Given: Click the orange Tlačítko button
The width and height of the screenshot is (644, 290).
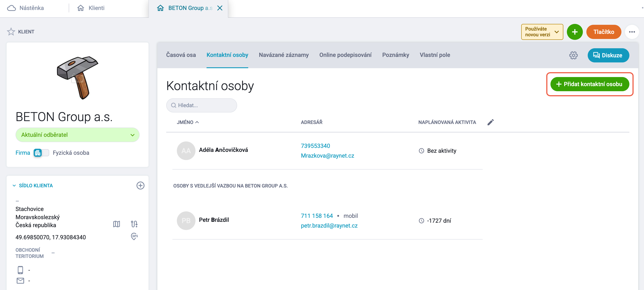Looking at the screenshot, I should 603,32.
